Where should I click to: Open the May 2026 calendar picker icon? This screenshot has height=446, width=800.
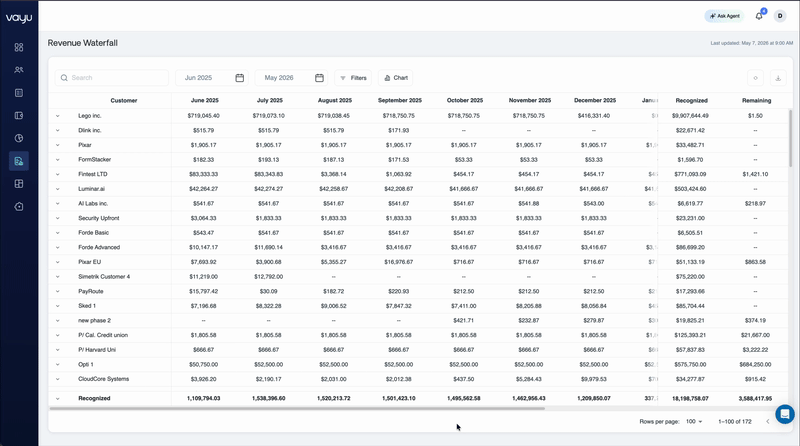point(319,78)
